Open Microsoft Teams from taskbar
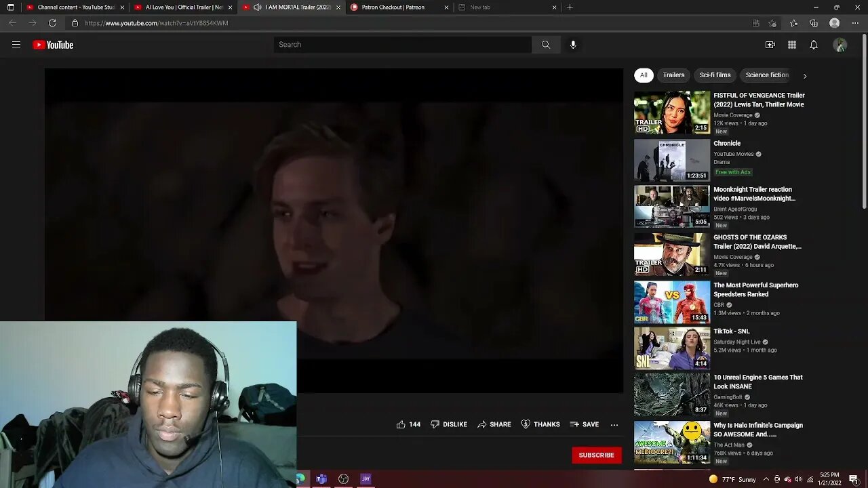This screenshot has width=868, height=488. [x=321, y=479]
